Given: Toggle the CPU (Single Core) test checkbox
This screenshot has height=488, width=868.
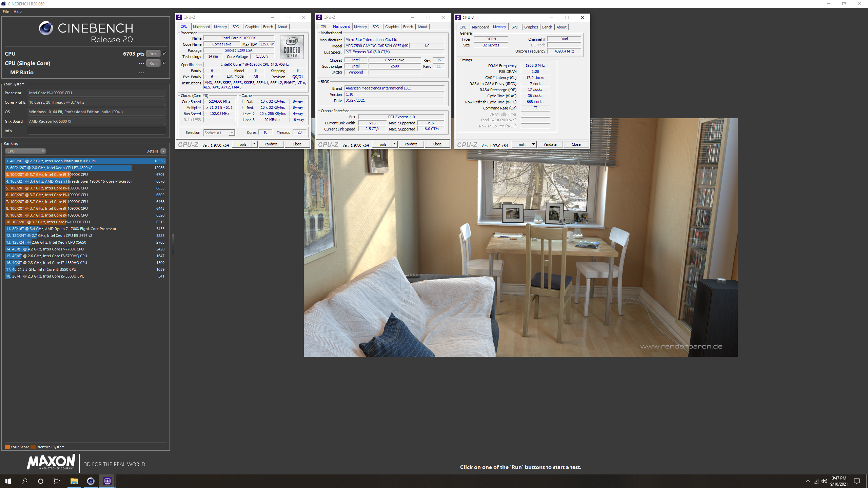Looking at the screenshot, I should point(165,63).
